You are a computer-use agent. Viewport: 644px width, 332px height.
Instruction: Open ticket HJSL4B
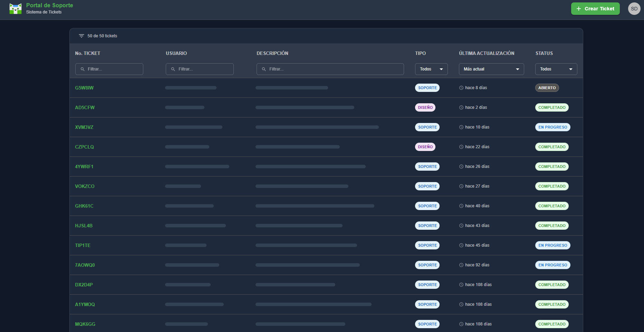[x=84, y=226]
